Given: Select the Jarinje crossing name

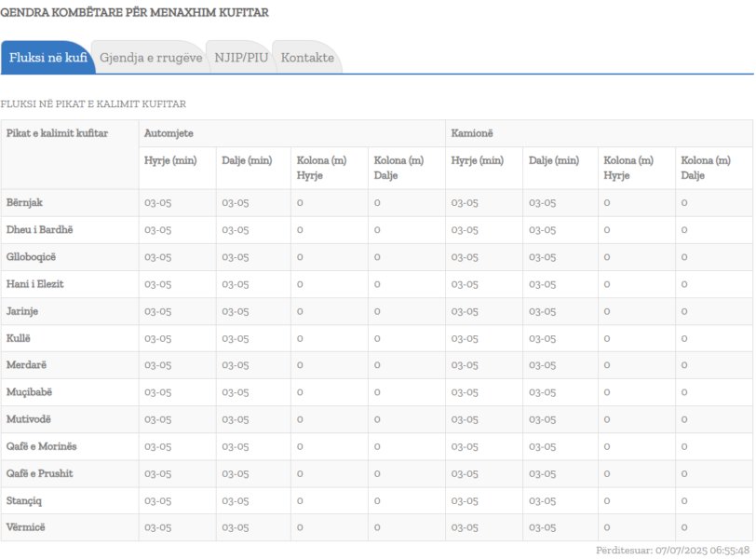Looking at the screenshot, I should 22,310.
